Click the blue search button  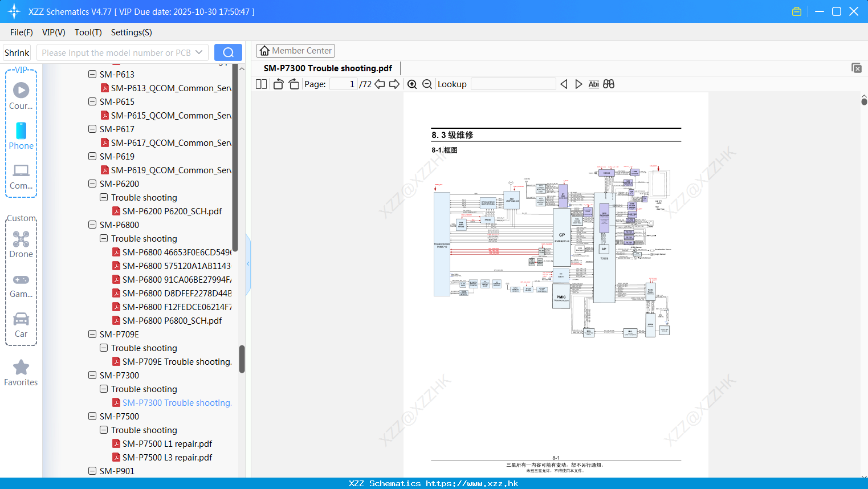(228, 52)
